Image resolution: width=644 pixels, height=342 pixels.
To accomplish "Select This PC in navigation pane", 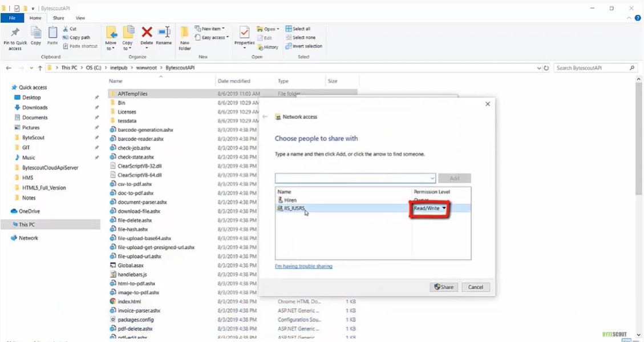I will pyautogui.click(x=26, y=224).
